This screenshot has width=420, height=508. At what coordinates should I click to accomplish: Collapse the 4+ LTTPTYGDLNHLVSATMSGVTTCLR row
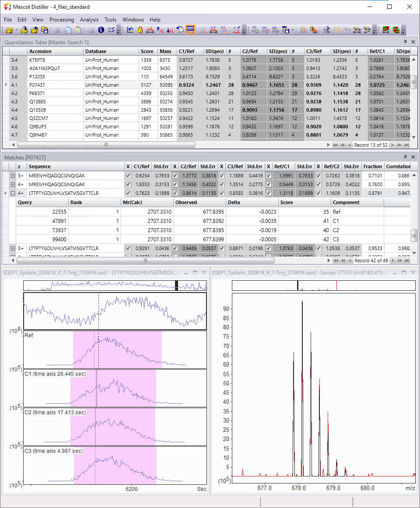pyautogui.click(x=13, y=193)
